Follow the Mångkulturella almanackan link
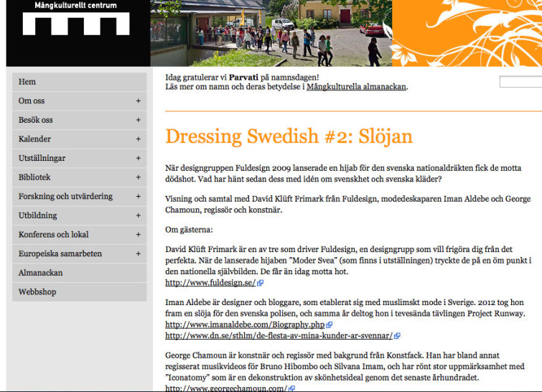Image resolution: width=542 pixels, height=392 pixels. coord(356,87)
